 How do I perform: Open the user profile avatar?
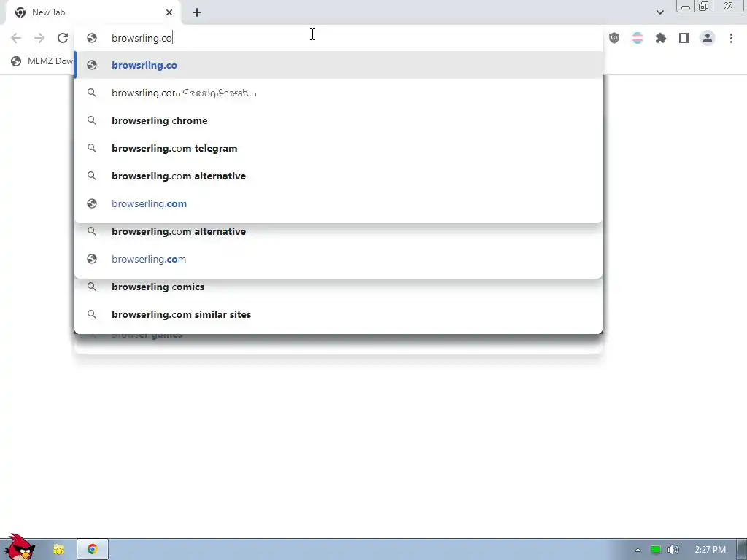[708, 38]
